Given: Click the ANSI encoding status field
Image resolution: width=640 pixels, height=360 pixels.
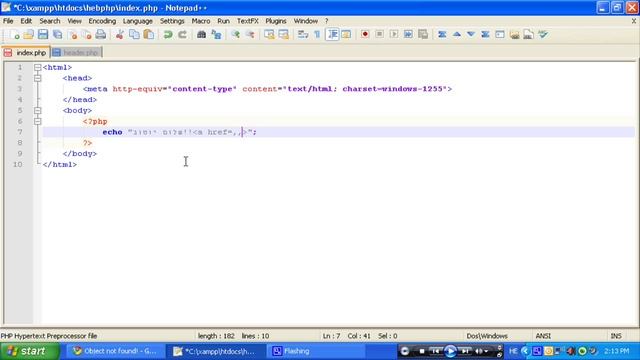Looking at the screenshot, I should 543,336.
